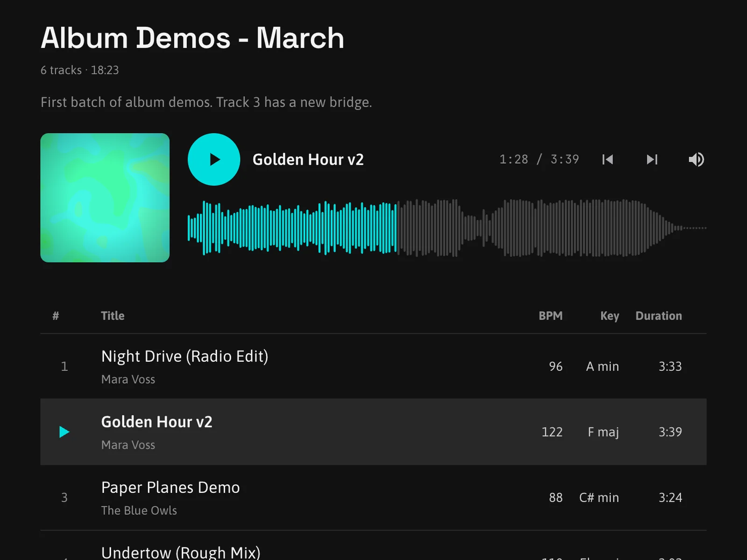Click key value C# min
Screen dimensions: 747x560
click(599, 497)
